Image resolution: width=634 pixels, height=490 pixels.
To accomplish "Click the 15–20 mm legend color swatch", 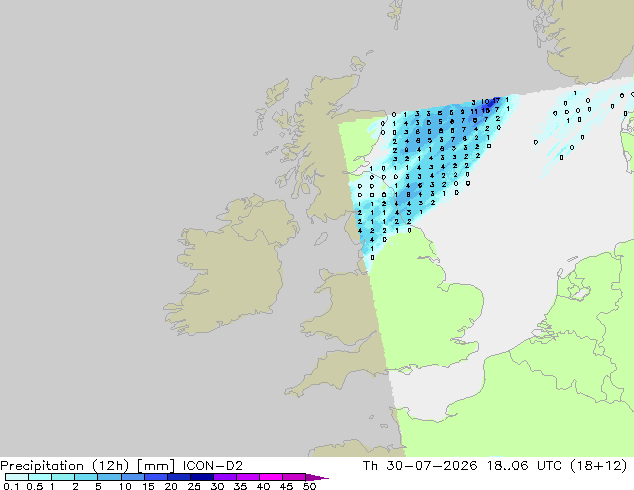I will tap(156, 477).
